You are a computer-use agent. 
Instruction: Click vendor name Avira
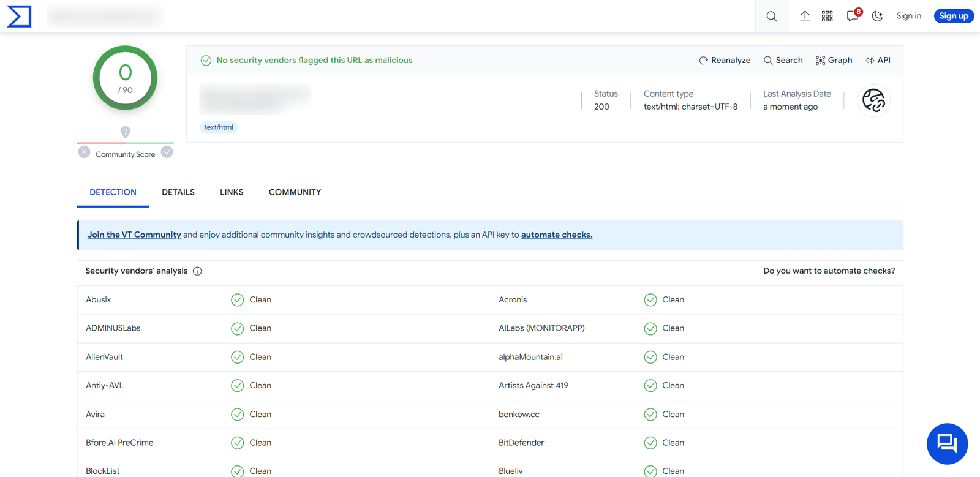click(x=95, y=414)
